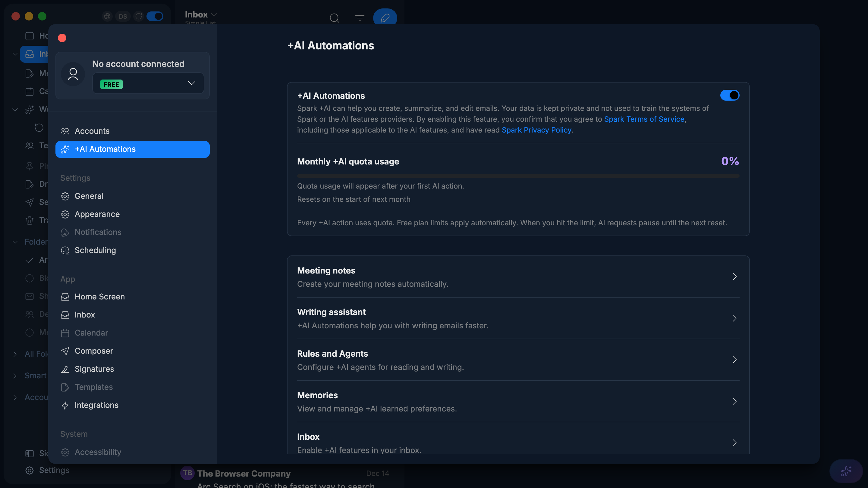
Task: Click the Pins icon in main sidebar
Action: [x=30, y=166]
